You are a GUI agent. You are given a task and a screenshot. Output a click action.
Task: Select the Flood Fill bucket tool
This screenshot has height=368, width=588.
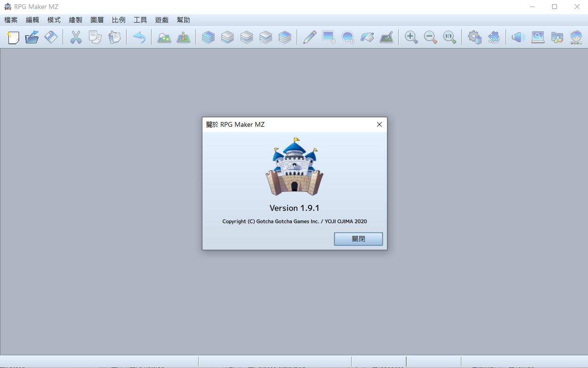(x=367, y=37)
